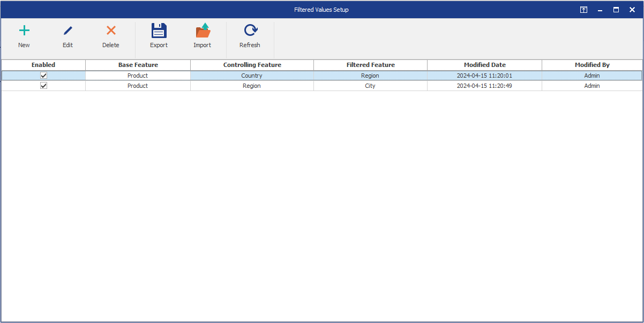
Task: Delete the selected row with the X icon
Action: tap(111, 31)
